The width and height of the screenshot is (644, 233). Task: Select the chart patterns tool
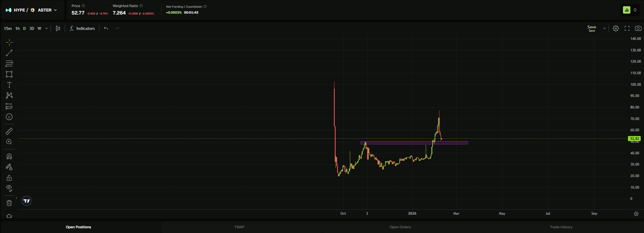9,95
